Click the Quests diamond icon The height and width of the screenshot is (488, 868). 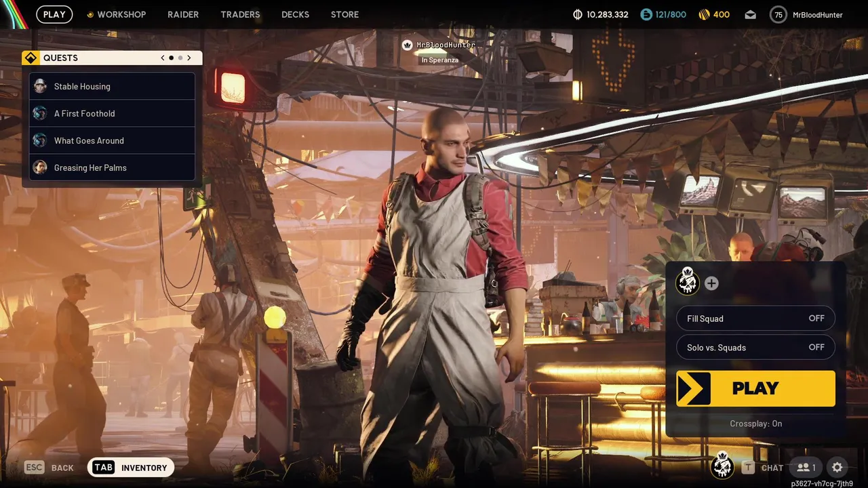(31, 58)
